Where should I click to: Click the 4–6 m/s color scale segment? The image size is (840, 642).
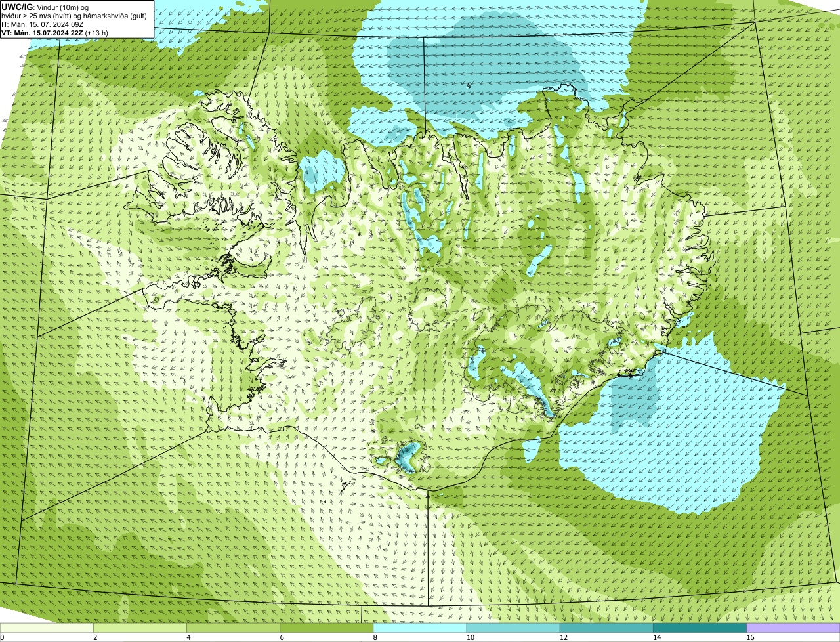coord(234,628)
